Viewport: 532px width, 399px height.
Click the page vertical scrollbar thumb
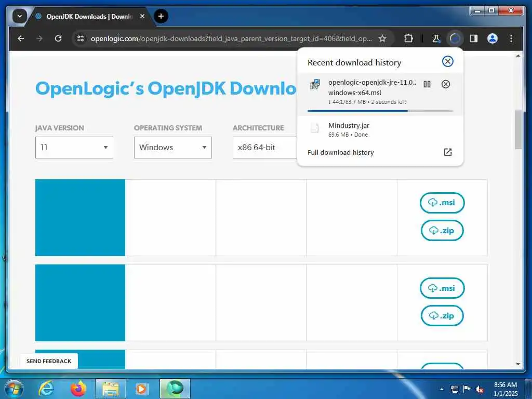coord(518,129)
